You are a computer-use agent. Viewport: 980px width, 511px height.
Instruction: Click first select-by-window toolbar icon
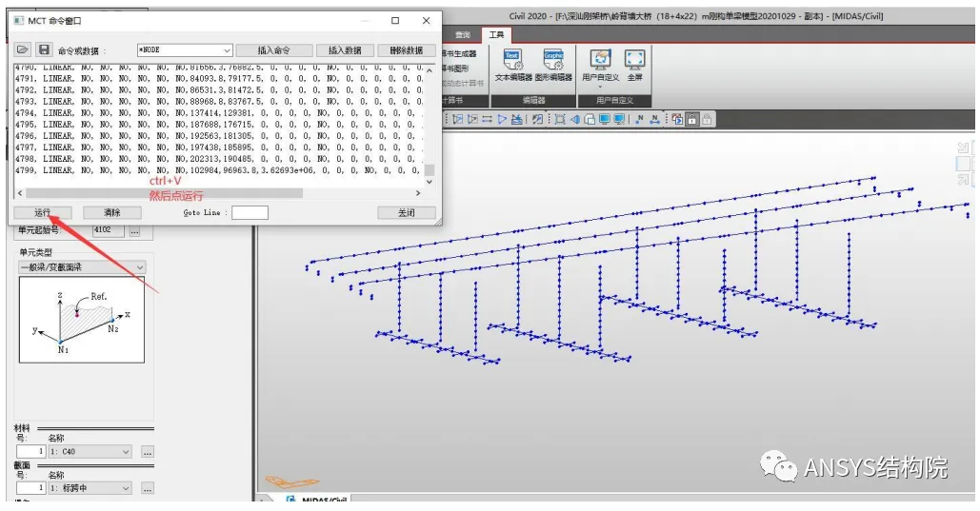(457, 119)
